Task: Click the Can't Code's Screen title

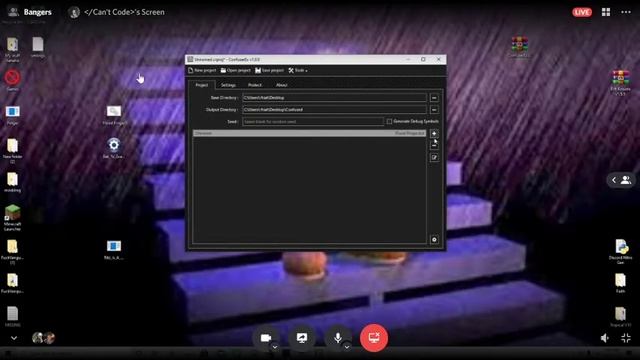Action: click(x=124, y=12)
